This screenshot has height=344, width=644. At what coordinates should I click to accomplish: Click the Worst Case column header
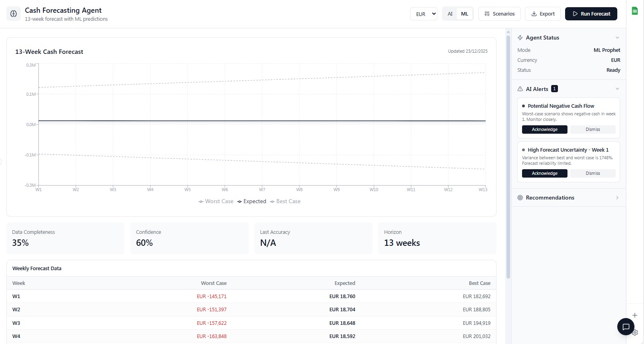tap(214, 283)
